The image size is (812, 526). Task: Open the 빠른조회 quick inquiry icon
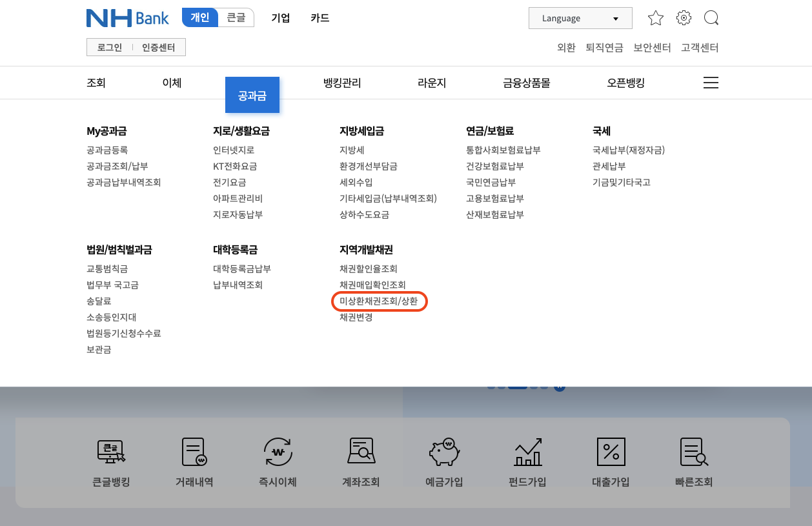[693, 461]
